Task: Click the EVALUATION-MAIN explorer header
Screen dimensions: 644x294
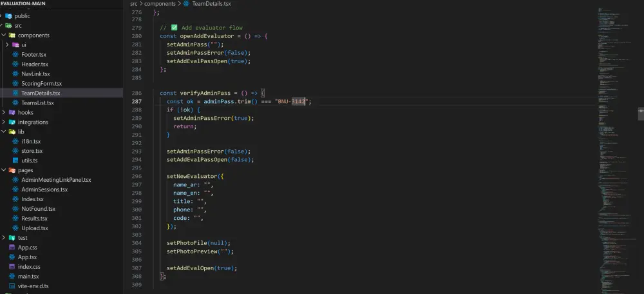Action: tap(23, 3)
